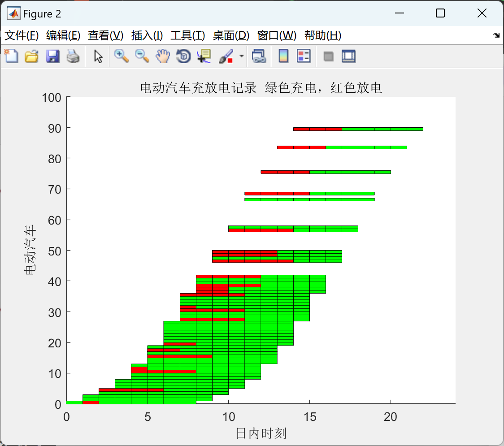Click the y-axis label 电动汽车
504x446 pixels.
click(x=30, y=250)
